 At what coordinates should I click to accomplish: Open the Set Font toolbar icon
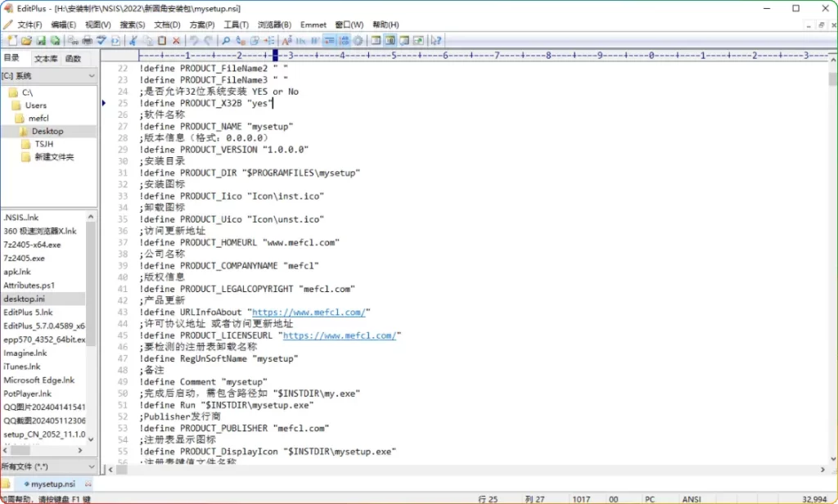(x=286, y=41)
